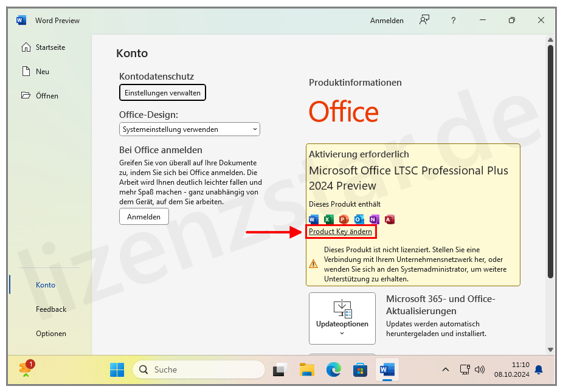563x392 pixels.
Task: Open the widgets icon with badge
Action: click(26, 369)
